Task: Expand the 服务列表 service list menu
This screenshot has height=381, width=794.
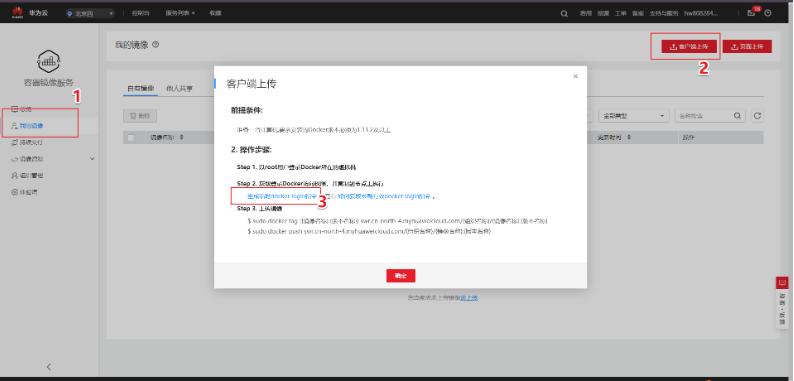Action: 180,13
